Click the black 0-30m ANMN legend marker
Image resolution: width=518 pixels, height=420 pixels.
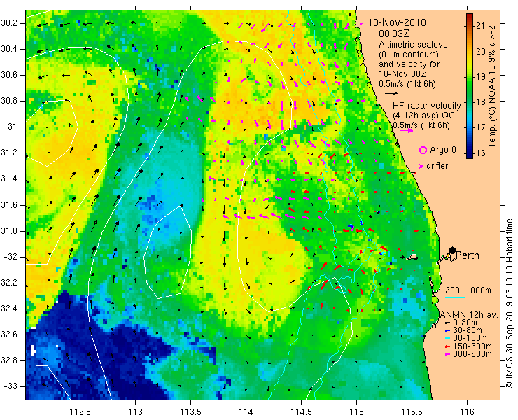point(447,323)
